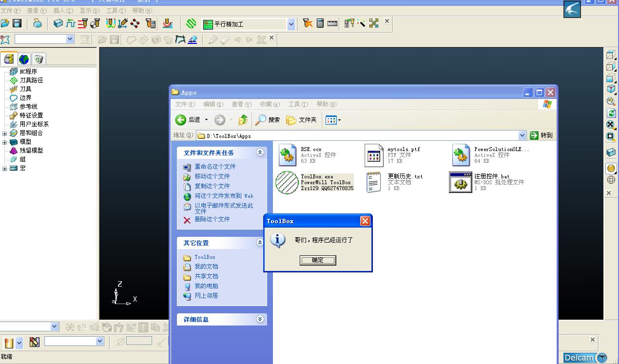Viewport: 619px width, 364px height.
Task: Click the printer icon in main toolbar
Action: click(37, 23)
